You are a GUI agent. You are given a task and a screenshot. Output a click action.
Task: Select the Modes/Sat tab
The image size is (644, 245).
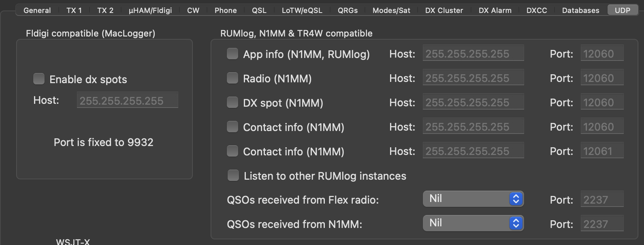[391, 10]
